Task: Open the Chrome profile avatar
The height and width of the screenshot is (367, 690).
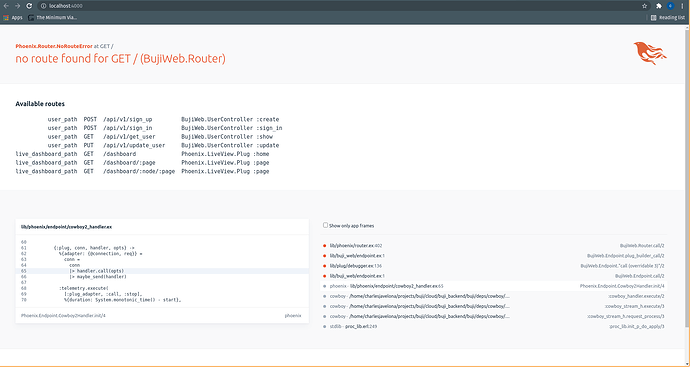Action: pyautogui.click(x=670, y=6)
